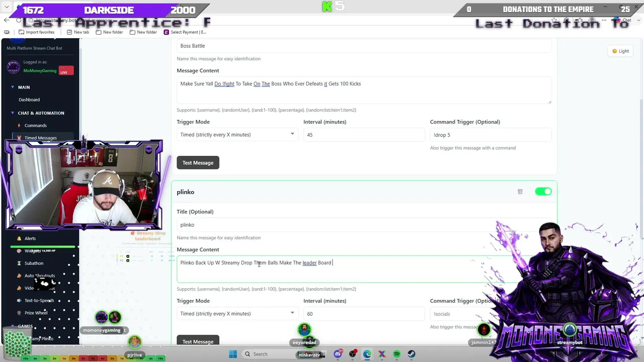Viewport: 644px width, 362px height.
Task: Switch theme using the Light button
Action: coord(620,51)
